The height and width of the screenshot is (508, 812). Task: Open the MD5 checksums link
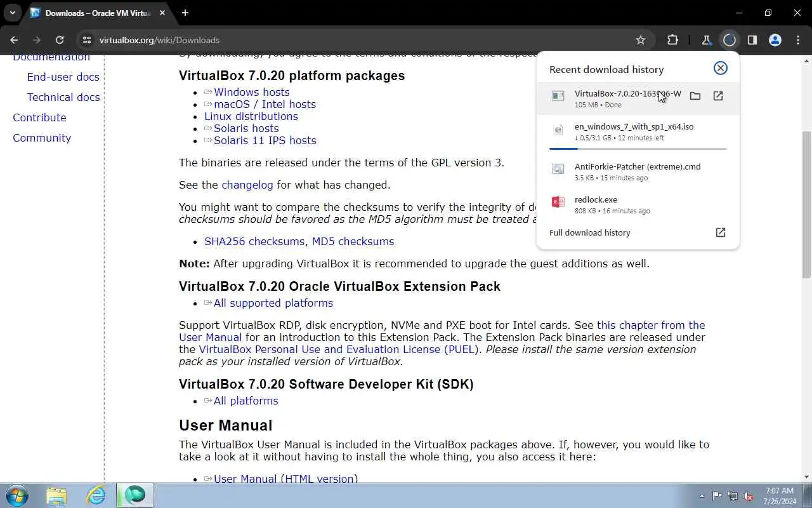353,241
